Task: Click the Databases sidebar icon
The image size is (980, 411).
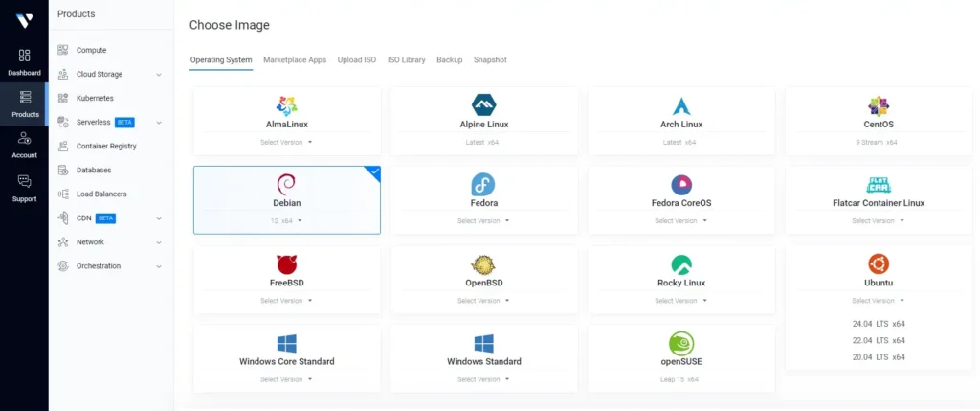Action: [x=63, y=171]
